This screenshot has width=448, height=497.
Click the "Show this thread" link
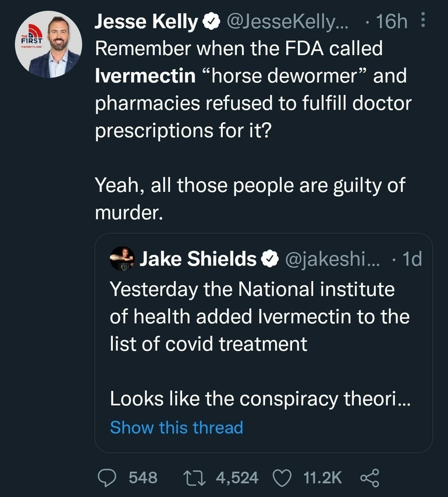coord(176,428)
